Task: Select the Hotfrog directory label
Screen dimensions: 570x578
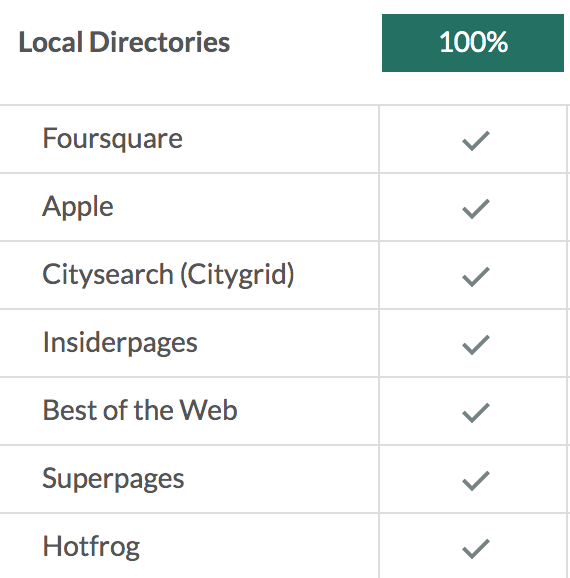Action: [91, 547]
